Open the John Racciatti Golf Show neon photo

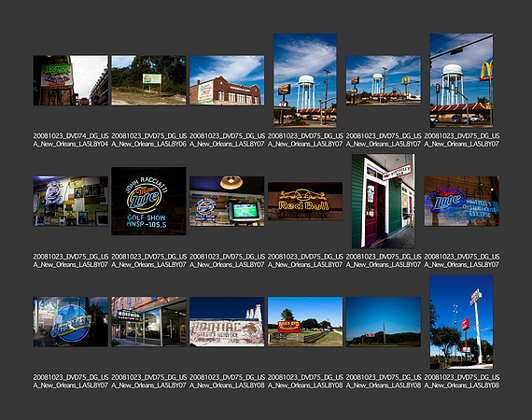[148, 202]
